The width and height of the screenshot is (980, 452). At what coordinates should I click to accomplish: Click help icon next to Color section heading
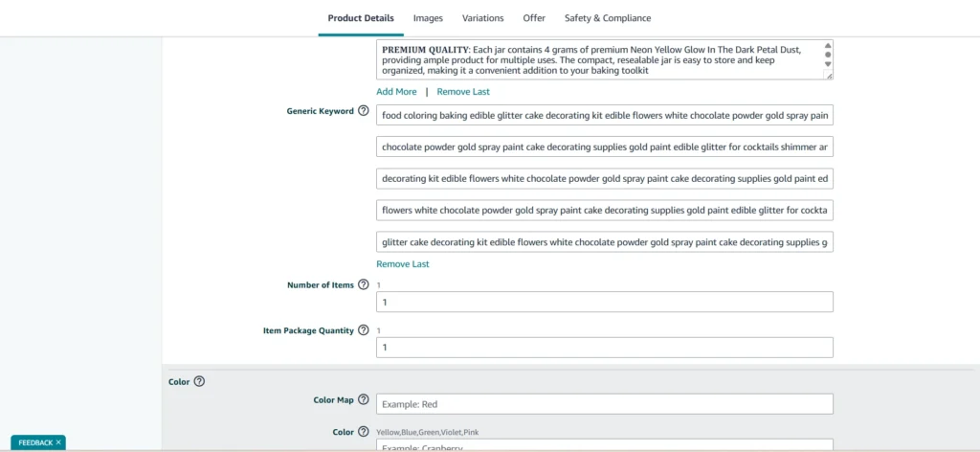(199, 381)
